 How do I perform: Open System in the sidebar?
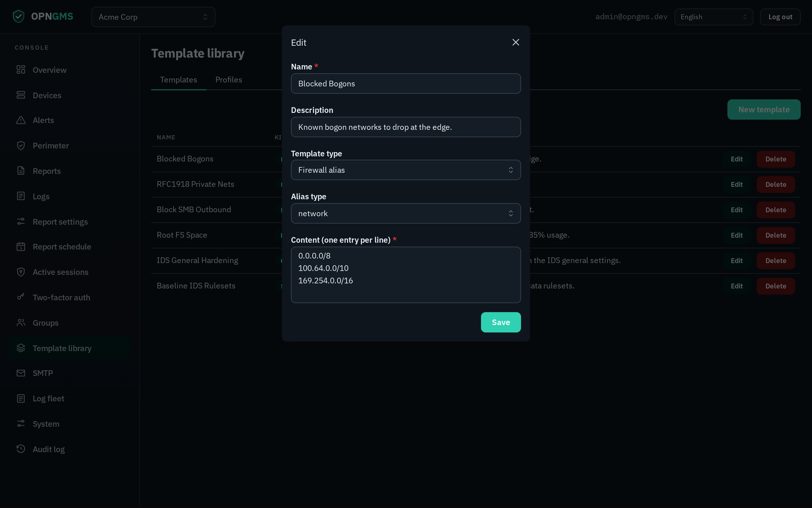pos(70,424)
